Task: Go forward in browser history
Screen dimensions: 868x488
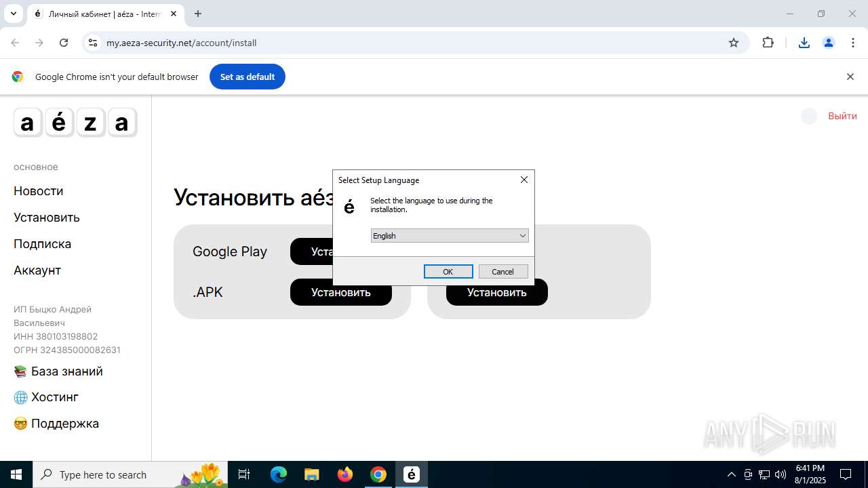Action: (39, 43)
